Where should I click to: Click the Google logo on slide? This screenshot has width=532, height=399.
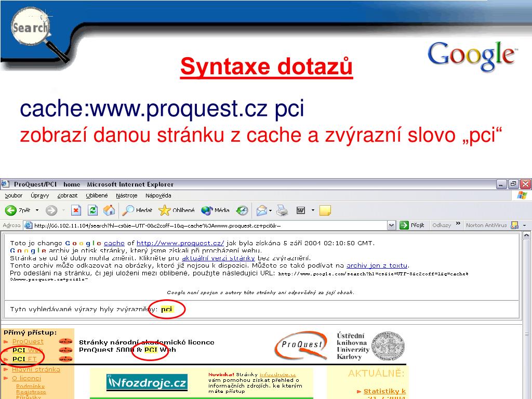[472, 56]
